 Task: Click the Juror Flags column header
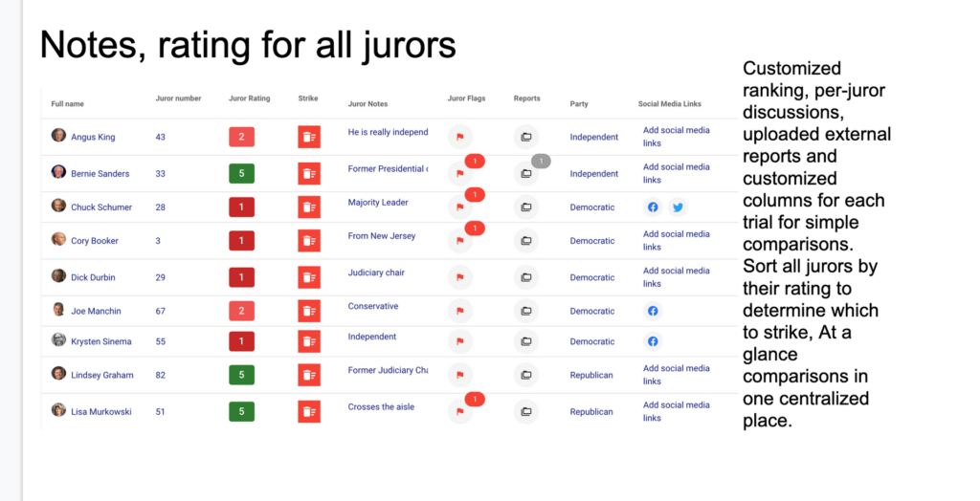tap(466, 98)
